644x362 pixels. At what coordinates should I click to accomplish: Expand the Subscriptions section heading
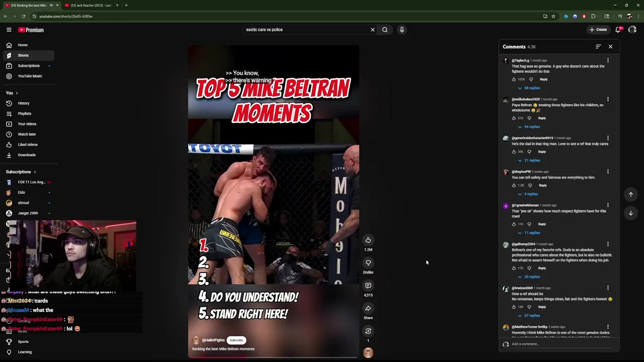(21, 172)
